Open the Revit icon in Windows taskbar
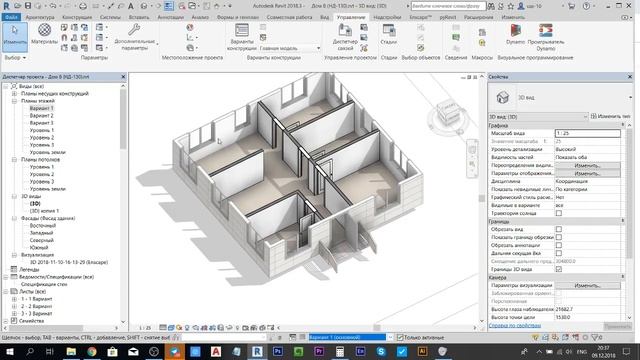The height and width of the screenshot is (360, 640). coord(257,351)
